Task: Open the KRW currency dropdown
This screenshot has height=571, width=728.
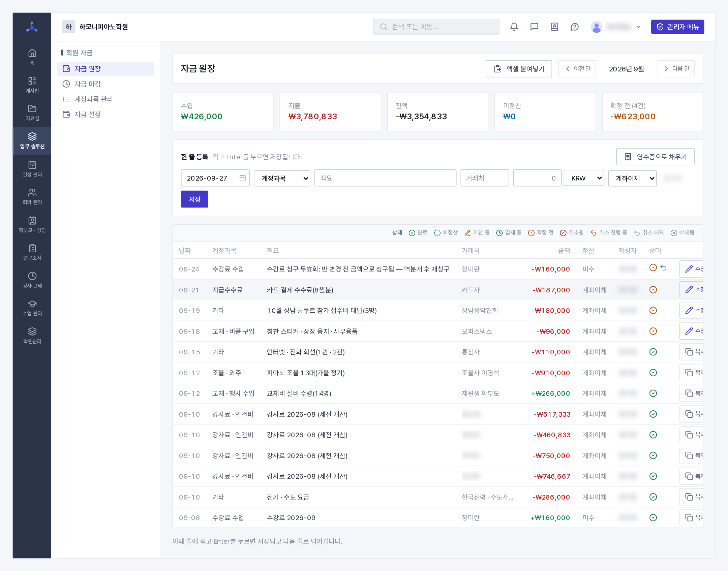Action: tap(584, 178)
